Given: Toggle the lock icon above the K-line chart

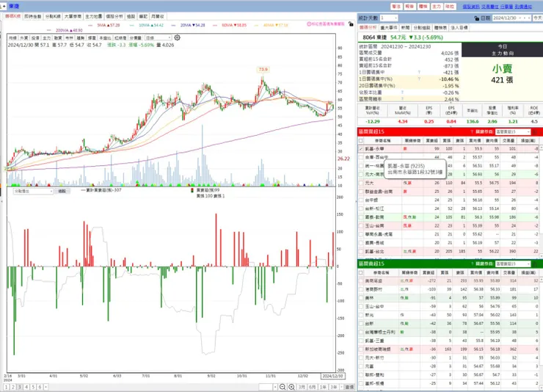Looking at the screenshot, I should 351,24.
